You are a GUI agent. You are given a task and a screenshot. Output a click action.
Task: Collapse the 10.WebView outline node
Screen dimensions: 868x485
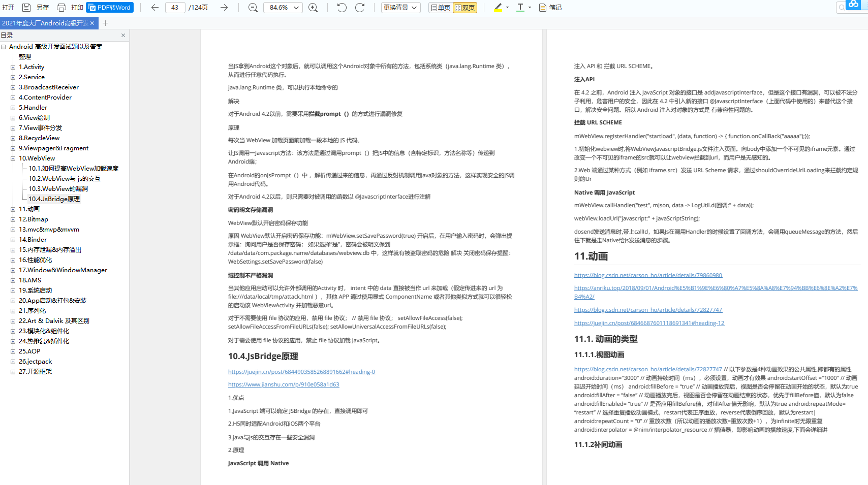[13, 158]
